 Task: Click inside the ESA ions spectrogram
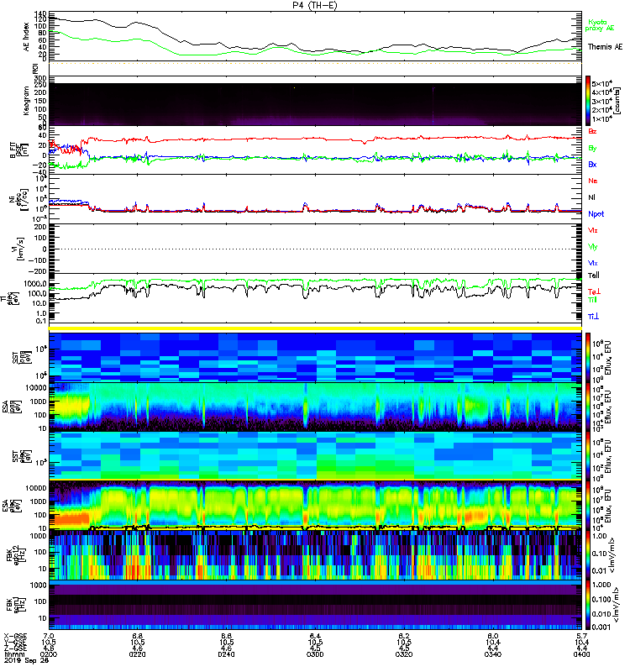(316, 407)
